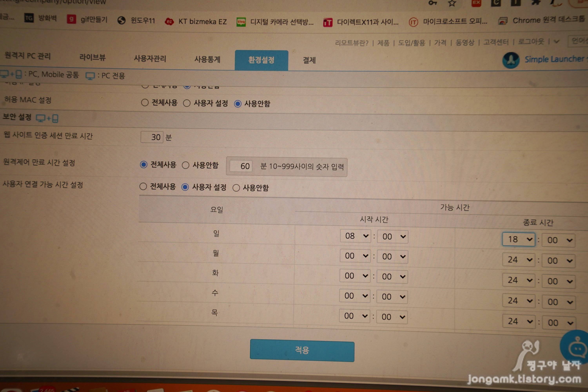Image resolution: width=588 pixels, height=392 pixels.
Task: Select 사용안함 for 사용자 연결 가능 시간 설정
Action: pos(236,188)
